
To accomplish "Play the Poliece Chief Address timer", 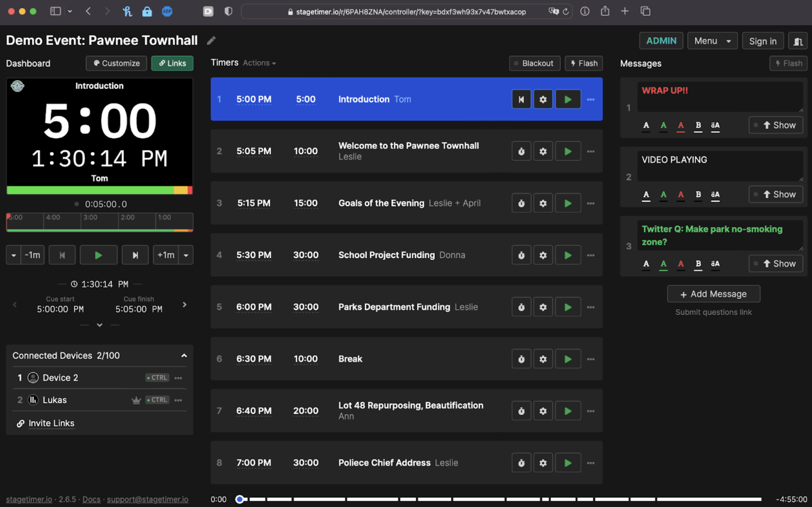I will 568,463.
